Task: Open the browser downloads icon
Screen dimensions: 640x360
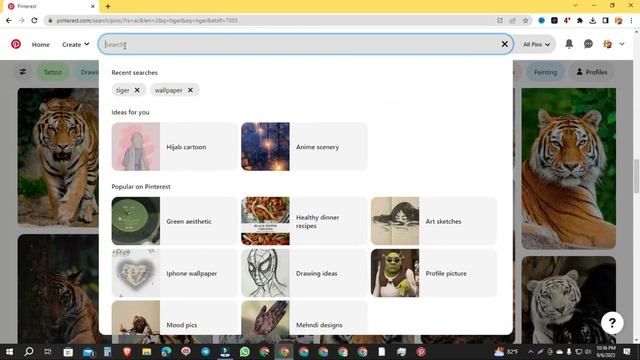Action: 593,20
